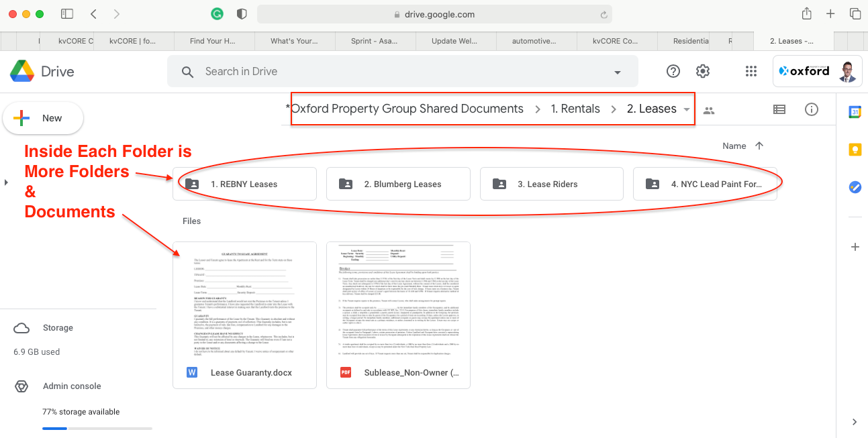Focus the Search in Drive field
This screenshot has height=438, width=868.
[x=403, y=72]
